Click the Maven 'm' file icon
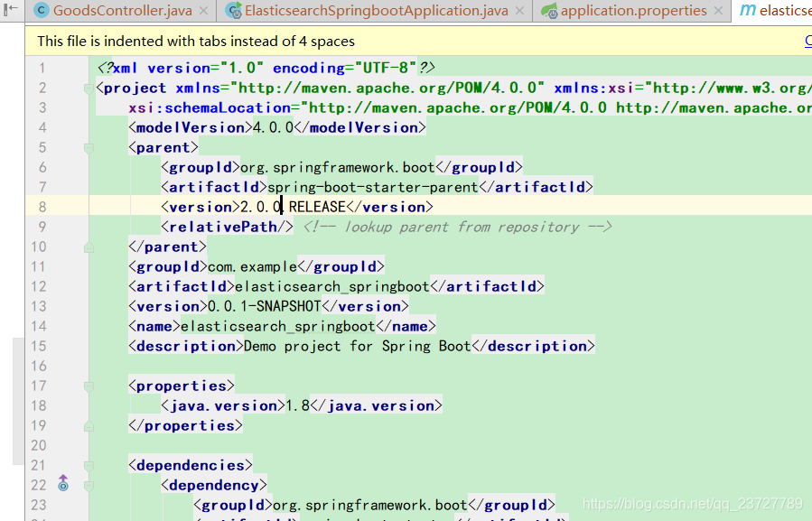 (747, 10)
